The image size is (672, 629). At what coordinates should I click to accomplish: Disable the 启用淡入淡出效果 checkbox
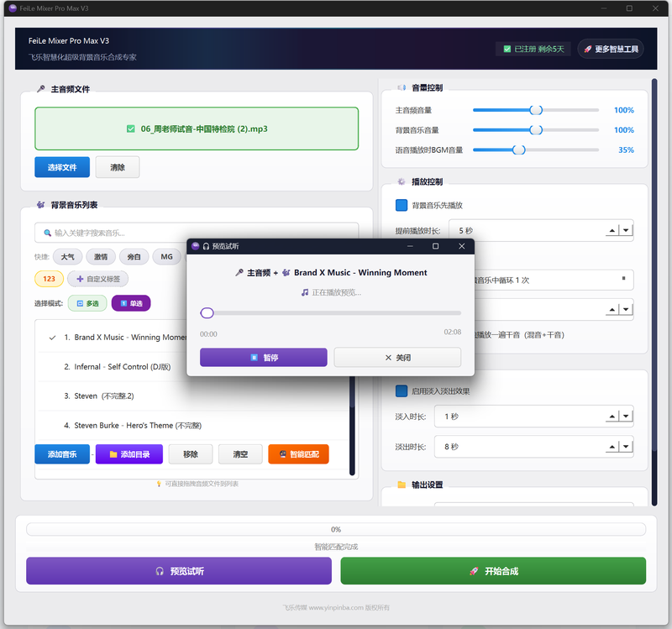pyautogui.click(x=402, y=391)
